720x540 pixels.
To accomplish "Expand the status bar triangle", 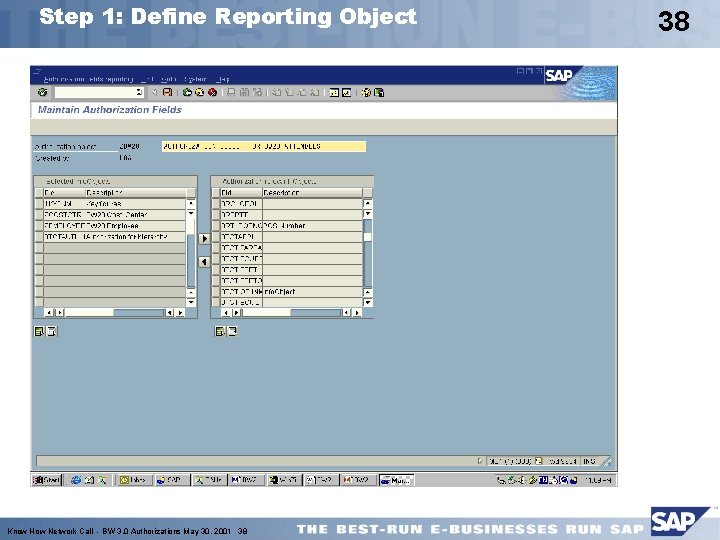I will [480, 461].
